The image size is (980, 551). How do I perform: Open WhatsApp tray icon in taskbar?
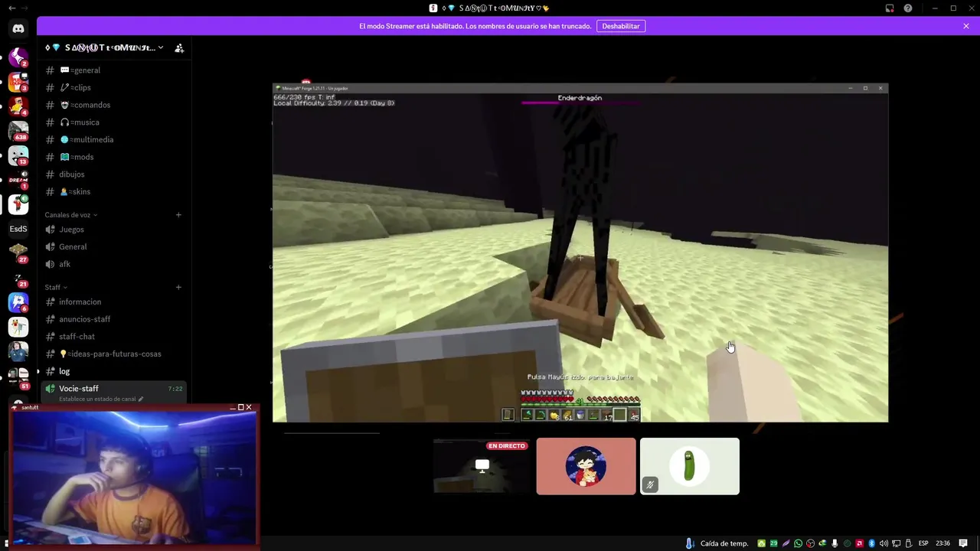pos(799,543)
